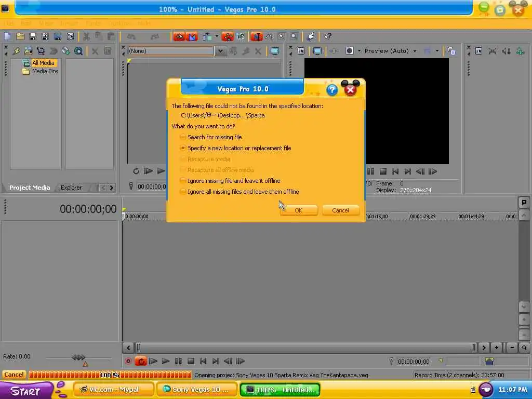
Task: Open the Trimmer media history dropdown
Action: pyautogui.click(x=220, y=51)
